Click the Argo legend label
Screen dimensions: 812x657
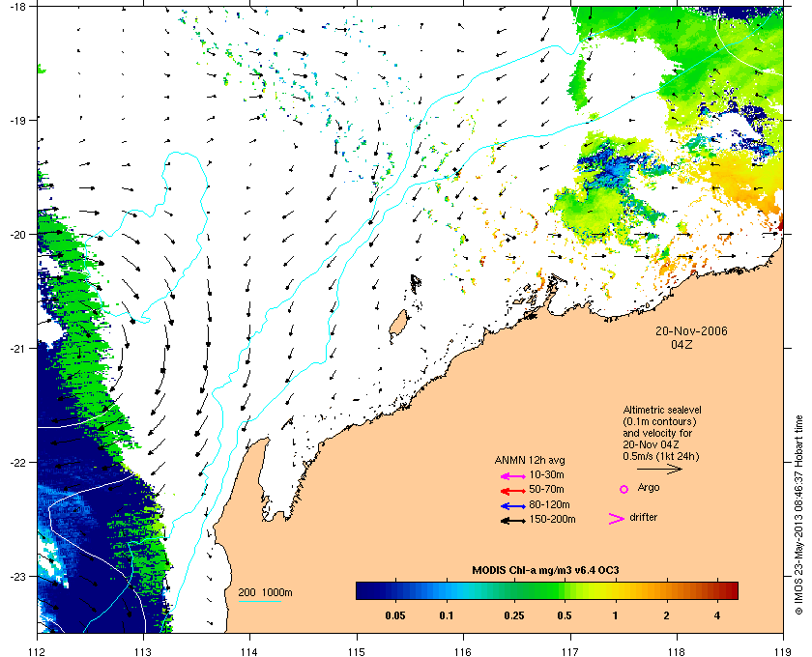coord(649,488)
